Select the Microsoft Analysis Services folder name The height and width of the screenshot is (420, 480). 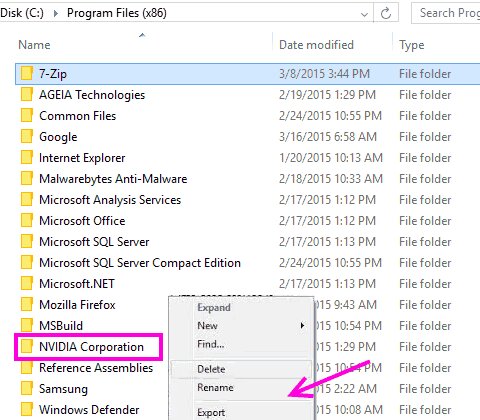click(x=110, y=200)
